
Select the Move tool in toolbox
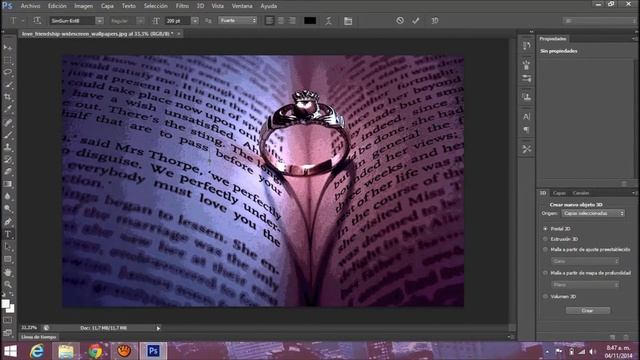(x=8, y=48)
